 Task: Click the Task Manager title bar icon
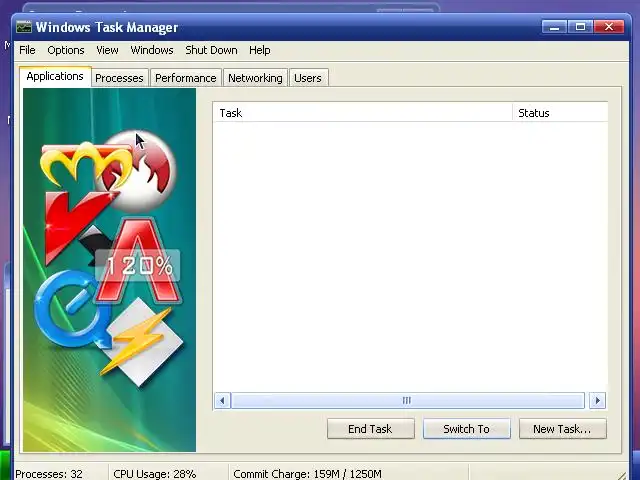point(24,27)
